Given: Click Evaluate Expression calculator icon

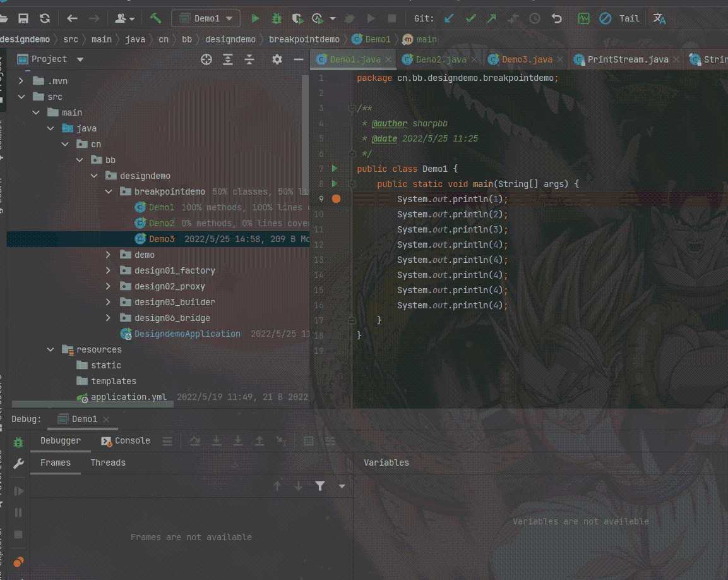Looking at the screenshot, I should 308,441.
